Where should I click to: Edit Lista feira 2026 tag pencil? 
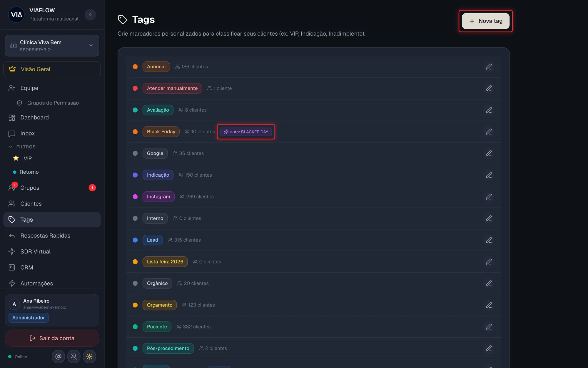(x=489, y=262)
